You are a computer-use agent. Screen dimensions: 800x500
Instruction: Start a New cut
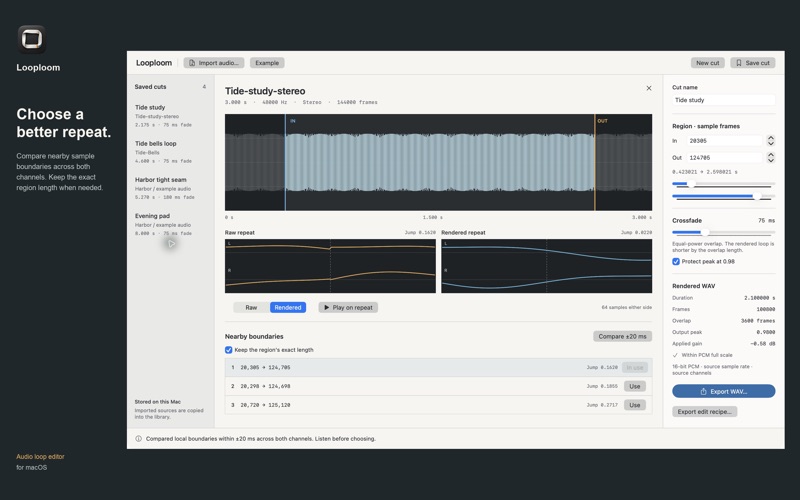tap(708, 63)
